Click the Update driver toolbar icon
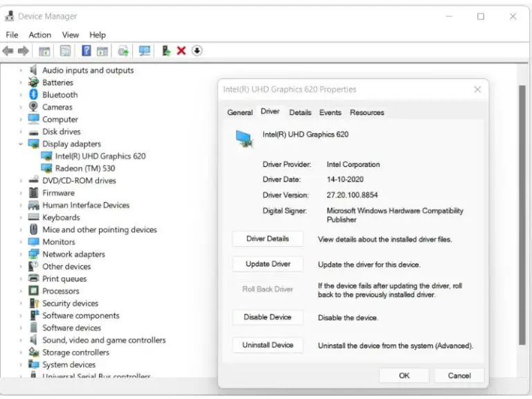 [166, 51]
